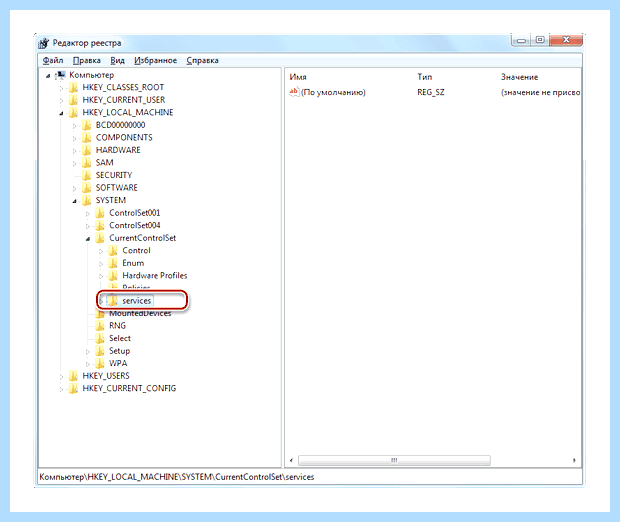Collapse the SYSTEM node
Viewport: 620px width, 522px height.
point(74,201)
